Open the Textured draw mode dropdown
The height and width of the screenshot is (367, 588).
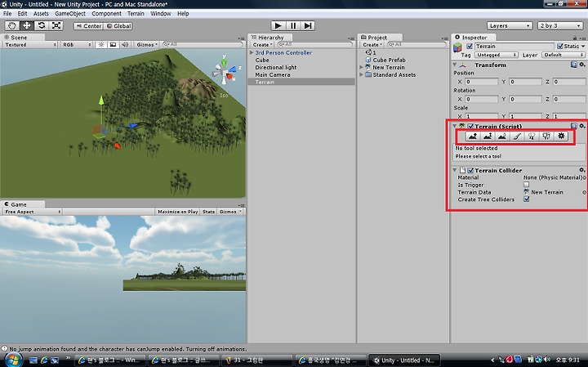pyautogui.click(x=31, y=45)
